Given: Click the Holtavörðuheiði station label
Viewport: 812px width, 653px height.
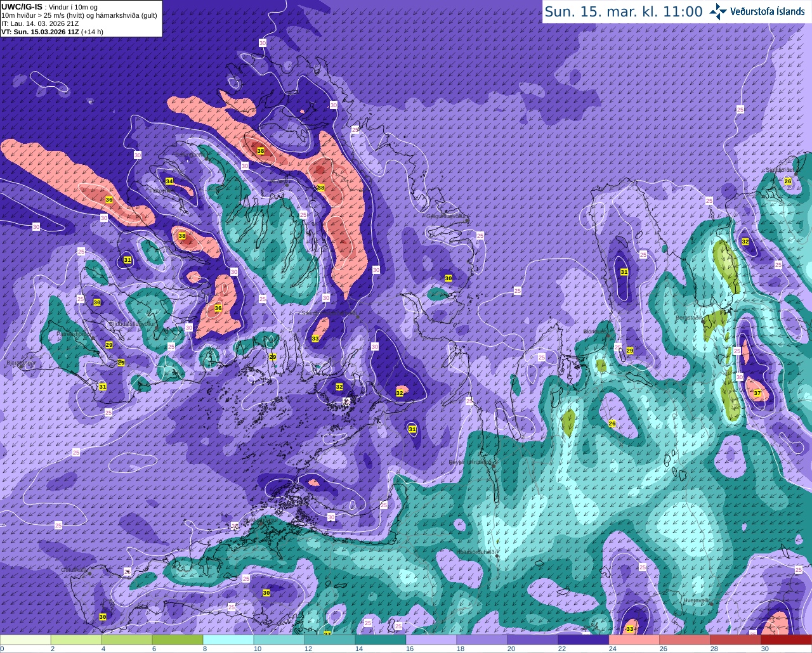Looking at the screenshot, I should tap(476, 552).
